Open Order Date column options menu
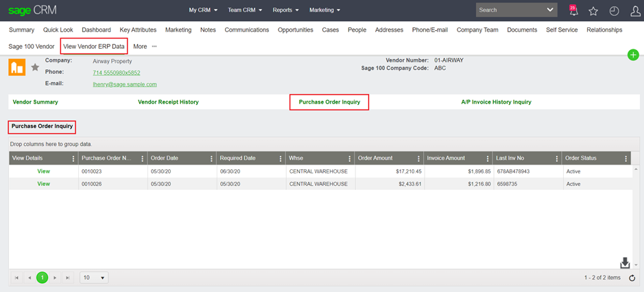The width and height of the screenshot is (644, 292). [211, 158]
